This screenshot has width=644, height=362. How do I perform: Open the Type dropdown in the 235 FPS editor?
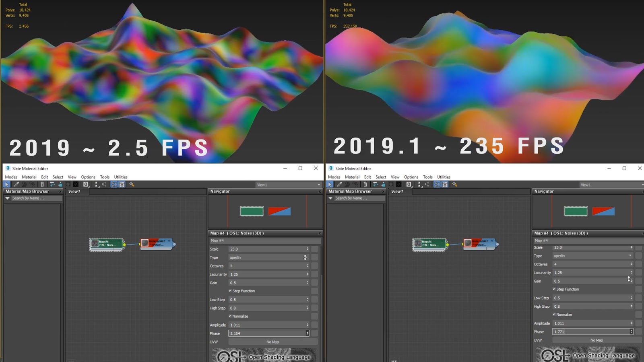[593, 256]
